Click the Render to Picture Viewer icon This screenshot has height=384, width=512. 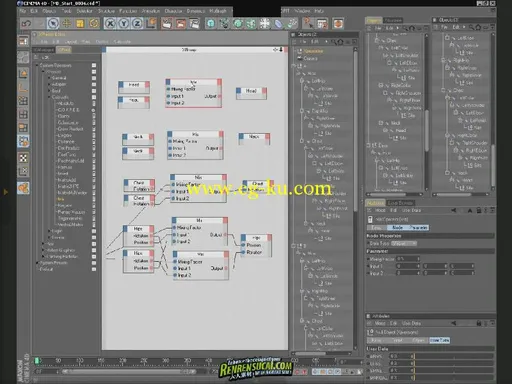[x=180, y=23]
